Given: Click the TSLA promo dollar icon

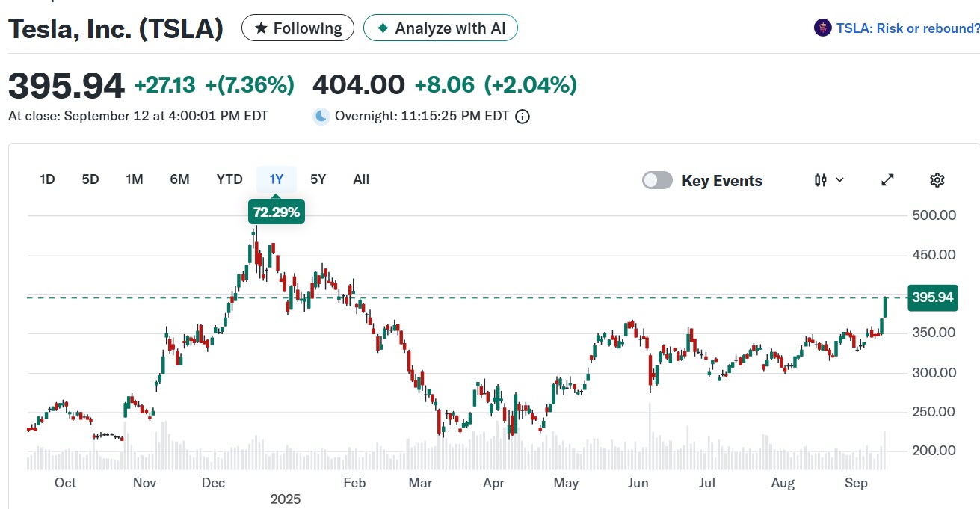Looking at the screenshot, I should (822, 28).
